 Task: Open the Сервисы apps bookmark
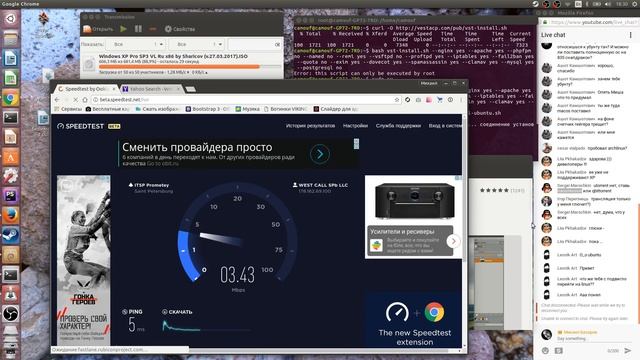68,109
